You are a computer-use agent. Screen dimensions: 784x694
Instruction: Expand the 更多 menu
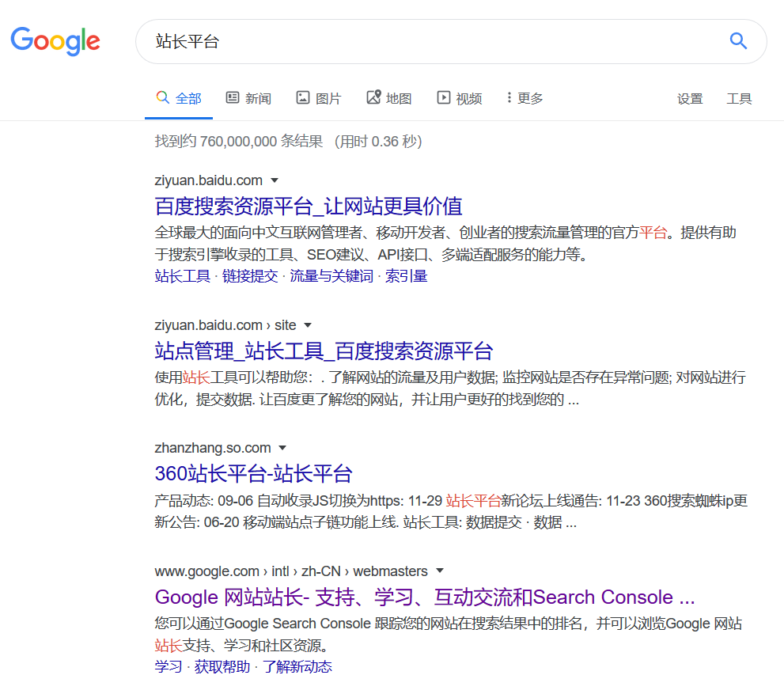point(525,98)
